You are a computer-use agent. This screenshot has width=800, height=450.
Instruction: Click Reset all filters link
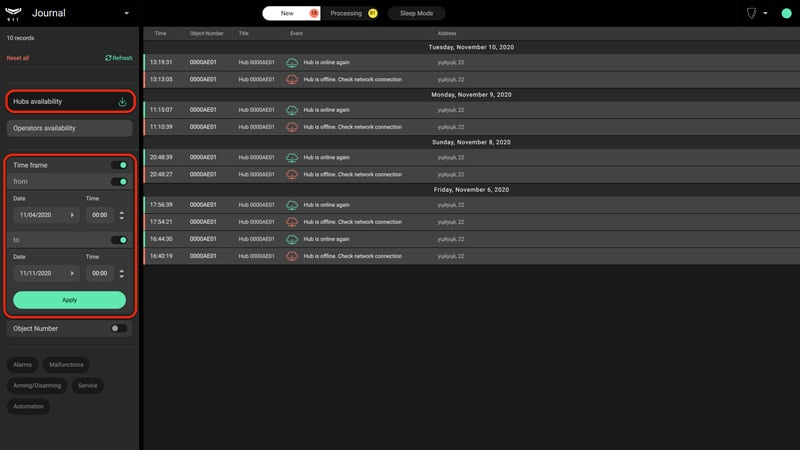point(18,58)
